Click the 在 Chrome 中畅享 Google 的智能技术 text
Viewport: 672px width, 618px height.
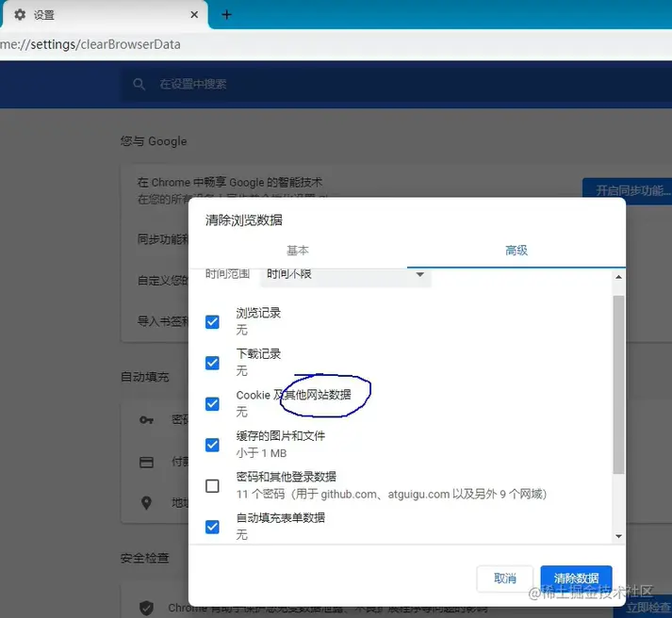pos(230,183)
